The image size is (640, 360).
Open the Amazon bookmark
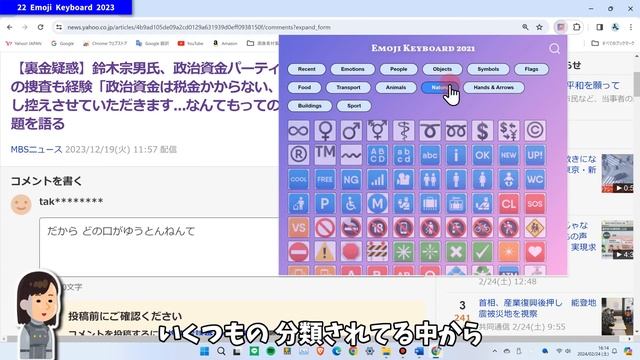[225, 43]
